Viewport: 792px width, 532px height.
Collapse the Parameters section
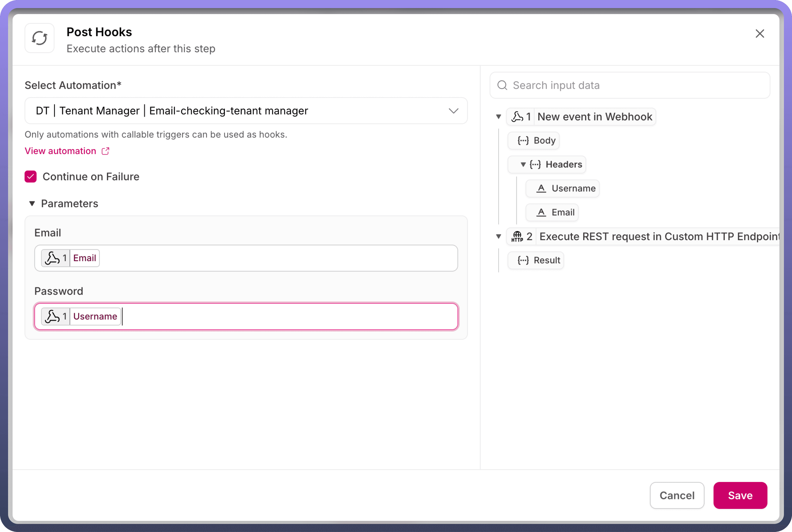[x=32, y=204]
